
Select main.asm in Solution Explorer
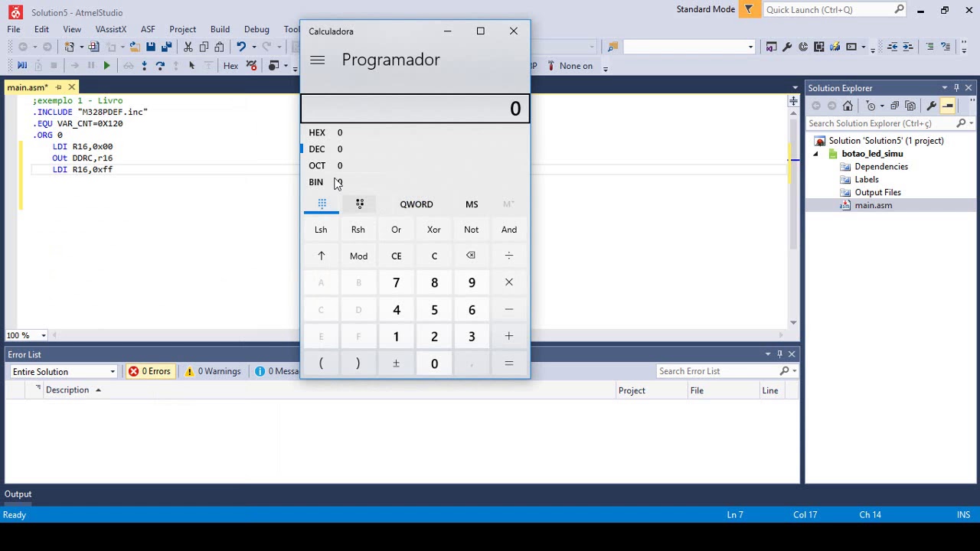[x=873, y=205]
